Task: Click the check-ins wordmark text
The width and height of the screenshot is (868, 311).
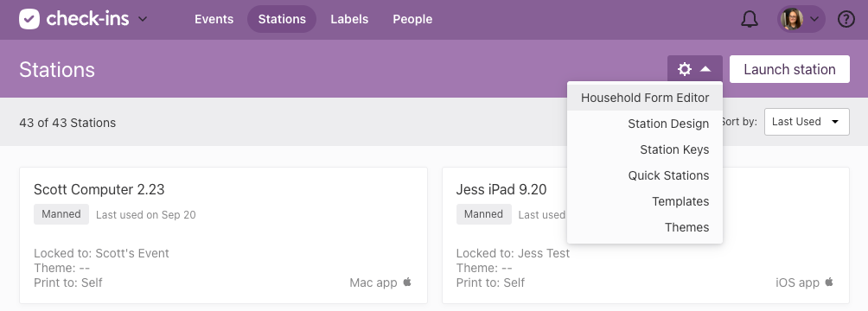Action: click(x=87, y=19)
